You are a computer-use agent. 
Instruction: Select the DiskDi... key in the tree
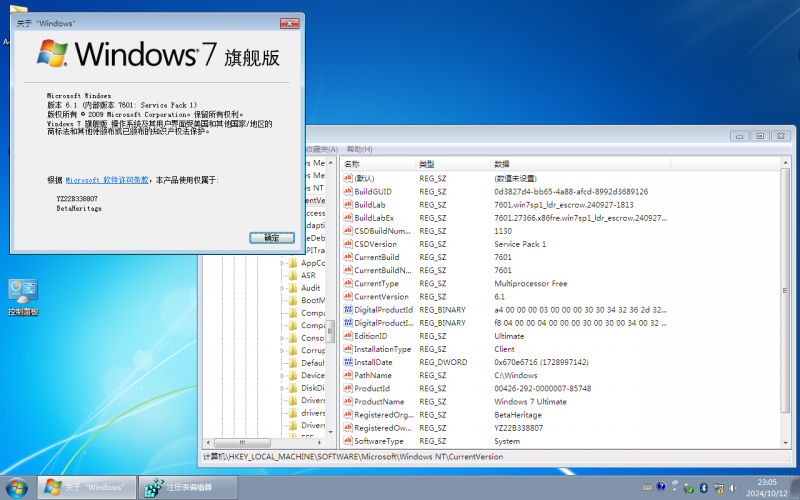(x=312, y=388)
